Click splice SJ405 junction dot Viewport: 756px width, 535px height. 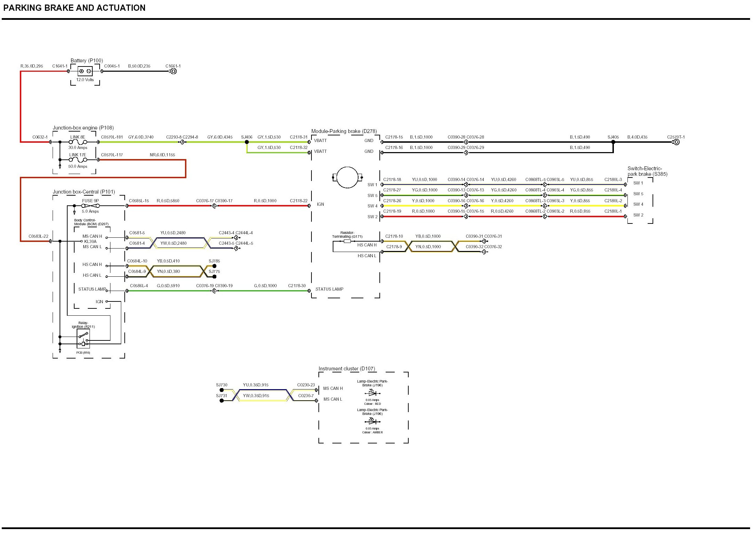pyautogui.click(x=613, y=142)
